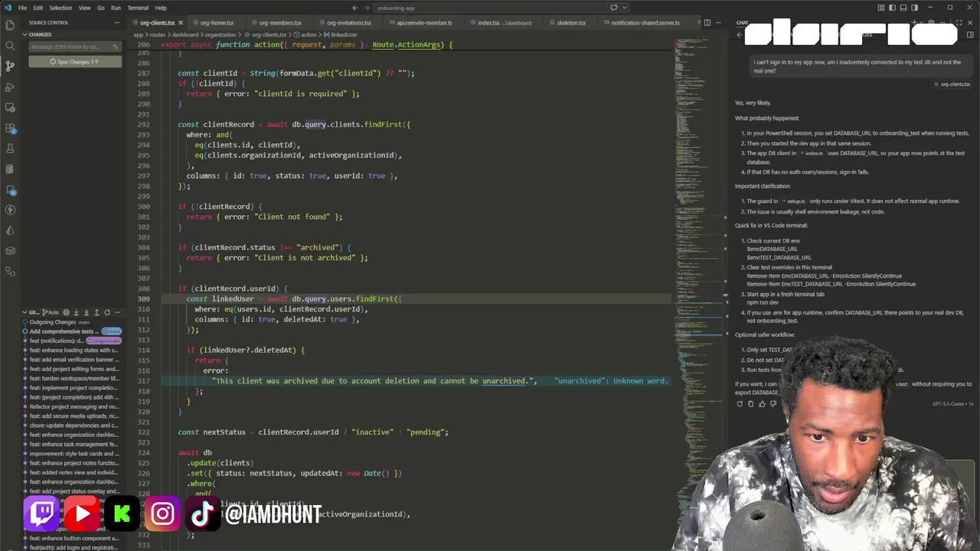The height and width of the screenshot is (551, 980).
Task: Click the Copilot chat icon in title bar
Action: click(613, 8)
